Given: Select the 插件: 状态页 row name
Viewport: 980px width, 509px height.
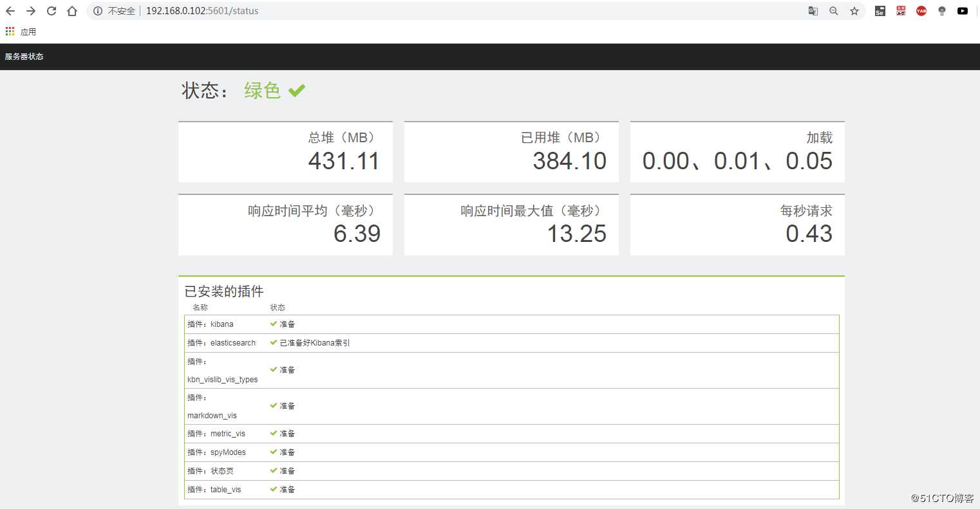Looking at the screenshot, I should coord(211,471).
